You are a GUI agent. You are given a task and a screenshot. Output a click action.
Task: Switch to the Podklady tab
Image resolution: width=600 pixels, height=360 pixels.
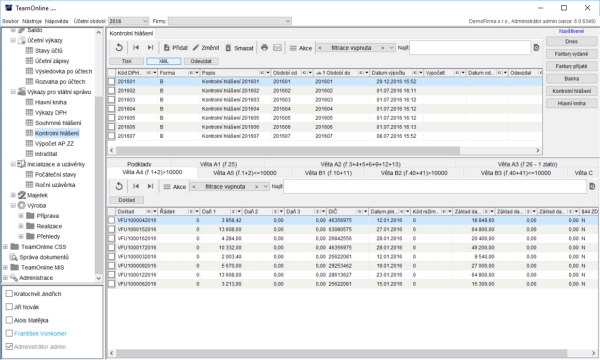[139, 164]
